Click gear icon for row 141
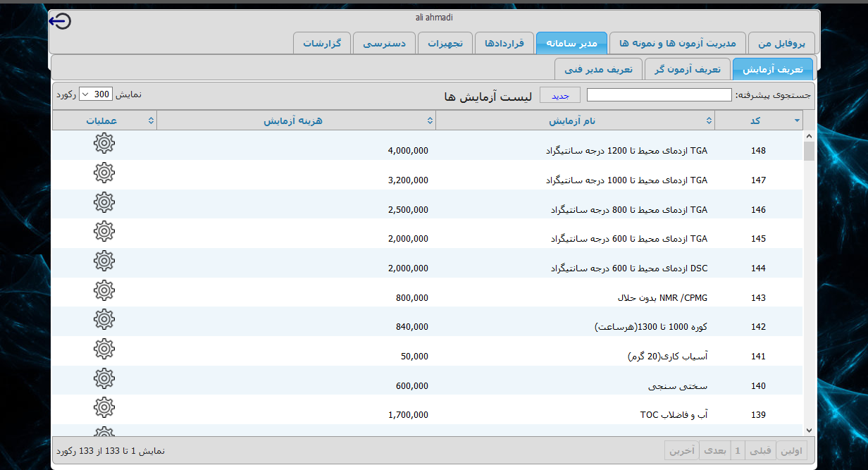 pos(104,349)
